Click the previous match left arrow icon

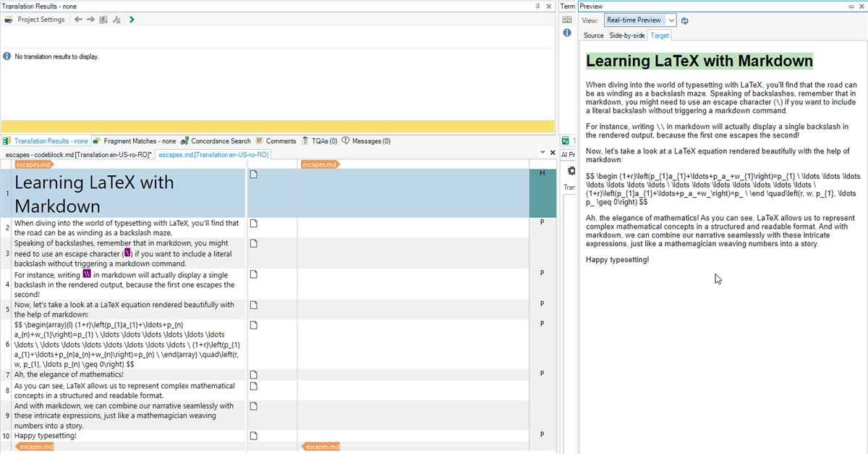78,20
